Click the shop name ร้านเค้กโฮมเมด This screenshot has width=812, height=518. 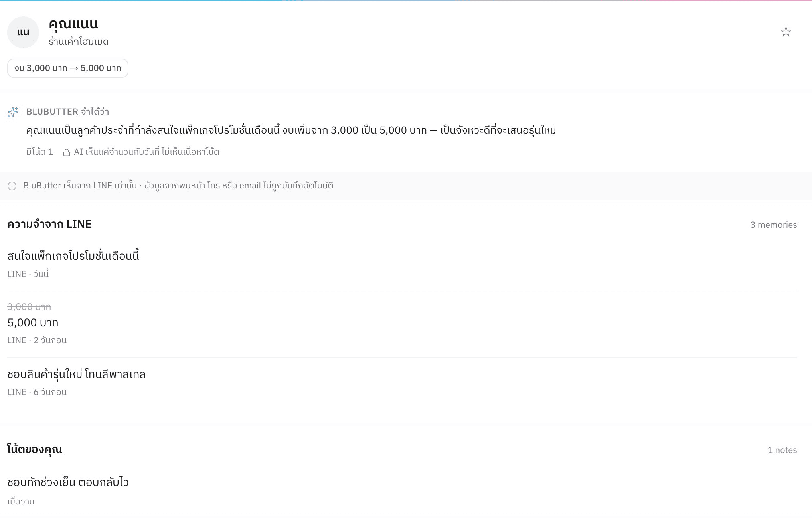tap(79, 42)
